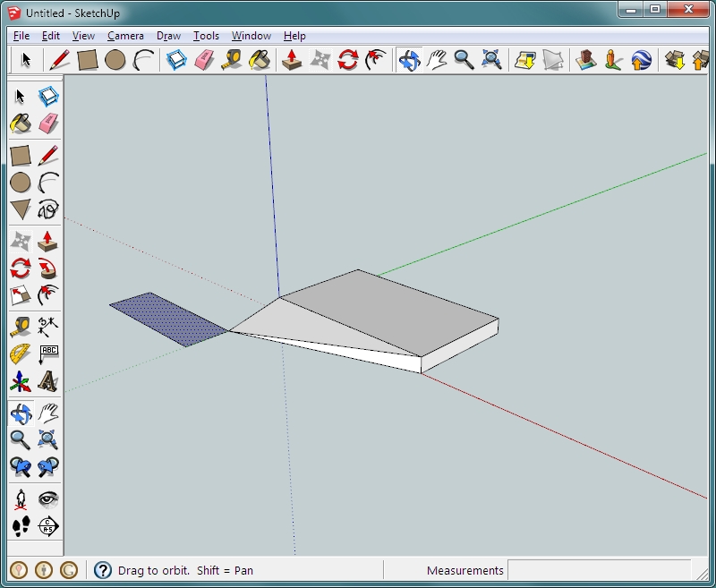Select the Freehand tool
716x588 pixels.
(48, 209)
